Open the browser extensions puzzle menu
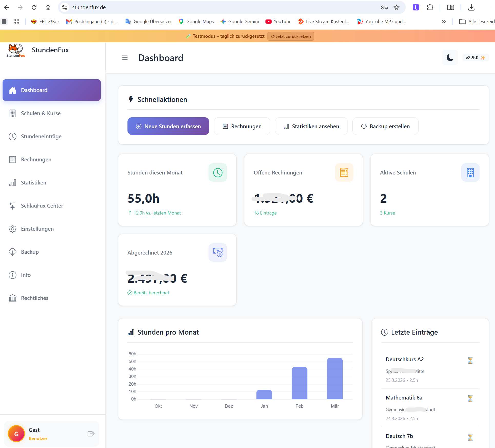Image resolution: width=495 pixels, height=448 pixels. click(x=430, y=7)
